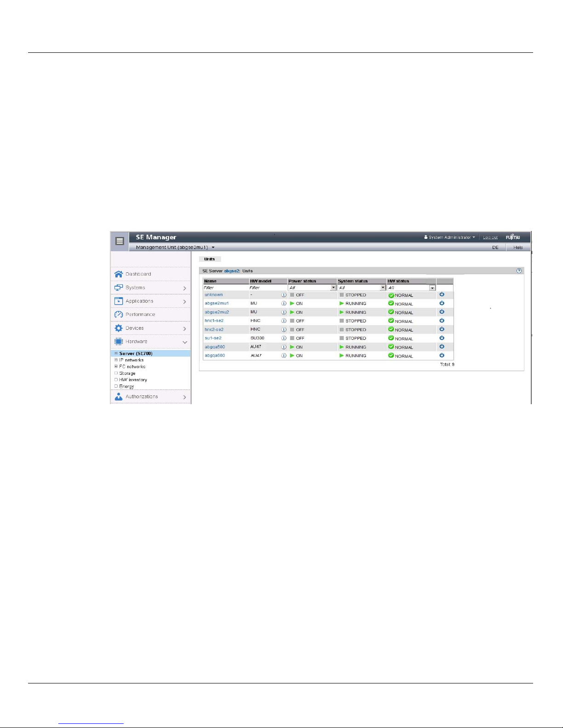Click the power icon for su1-se2

[x=442, y=338]
